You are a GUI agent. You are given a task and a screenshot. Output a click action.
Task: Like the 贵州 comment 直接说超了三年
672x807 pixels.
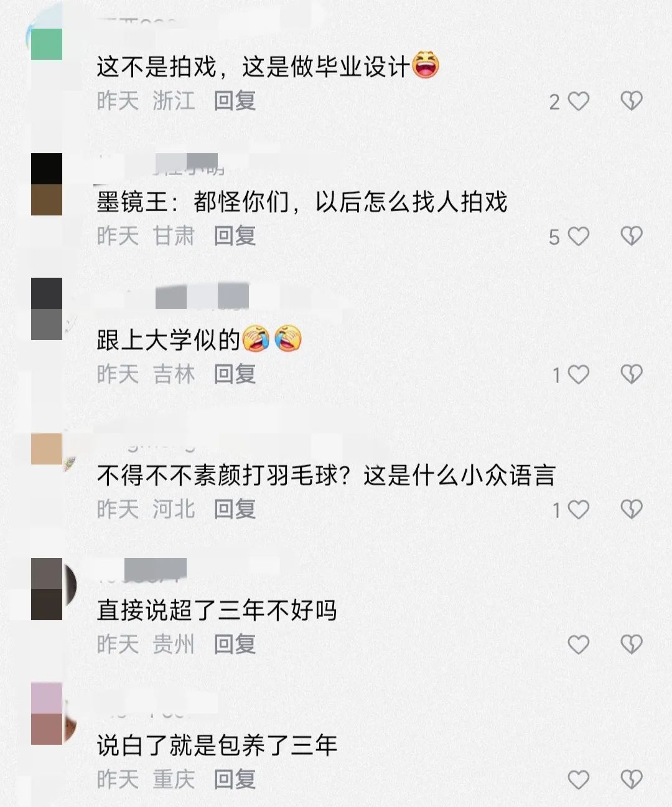(x=579, y=644)
